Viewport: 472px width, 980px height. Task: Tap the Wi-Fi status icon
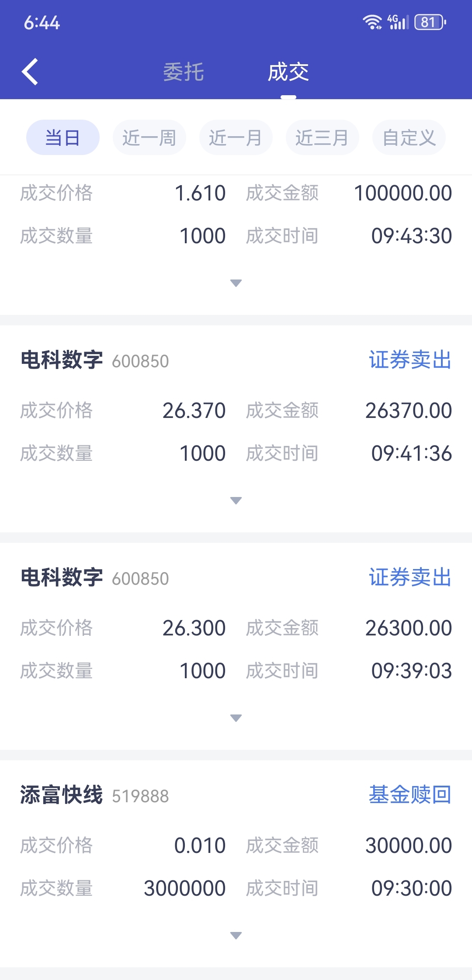pos(372,22)
